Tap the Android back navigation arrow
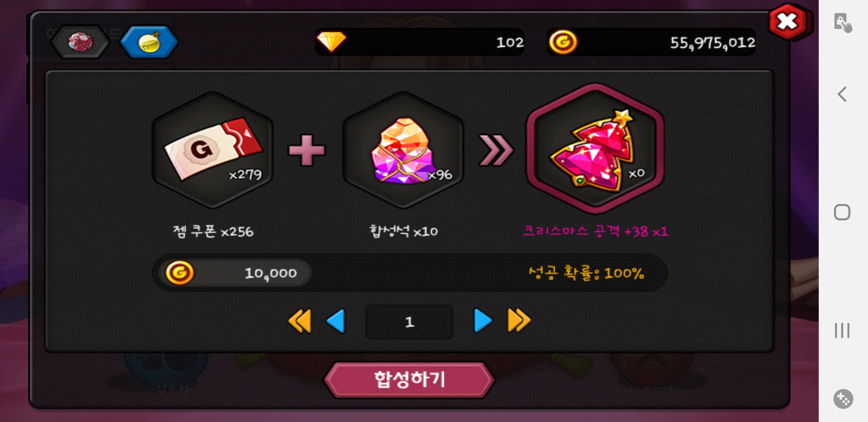This screenshot has height=422, width=868. coord(842,94)
